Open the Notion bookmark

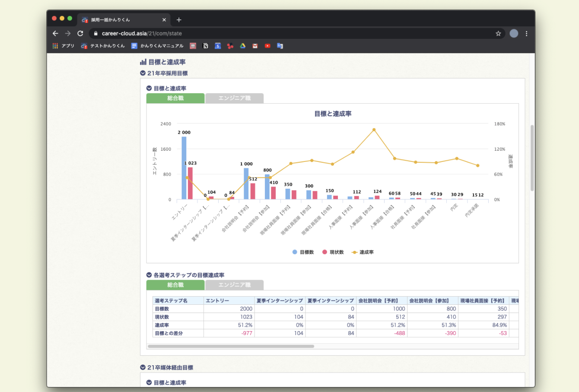(206, 46)
